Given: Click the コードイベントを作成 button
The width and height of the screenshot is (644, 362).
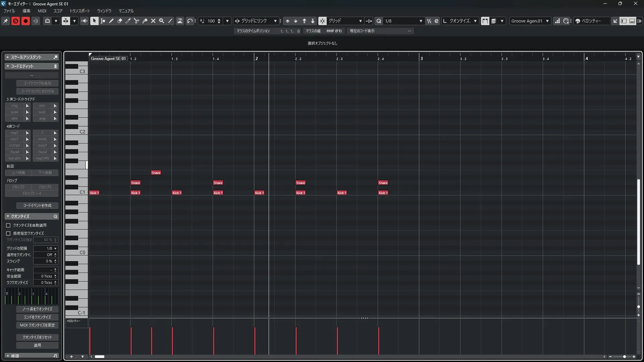Looking at the screenshot, I should coord(37,205).
